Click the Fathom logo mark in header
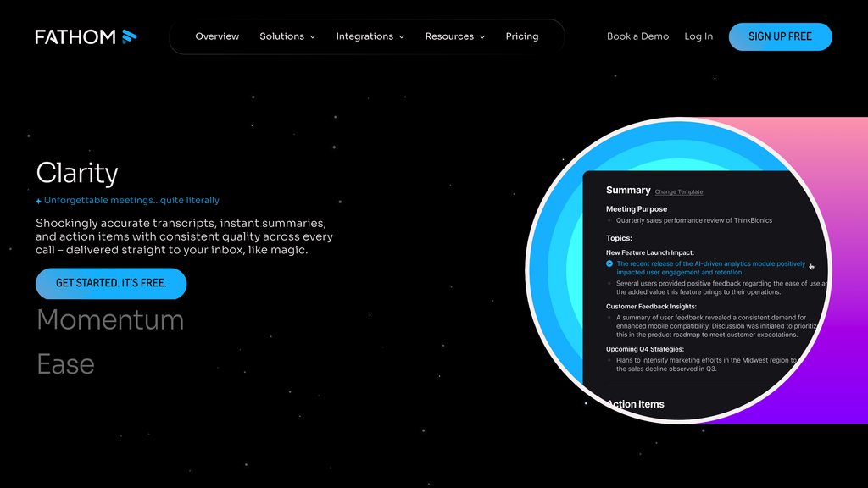 pos(129,36)
